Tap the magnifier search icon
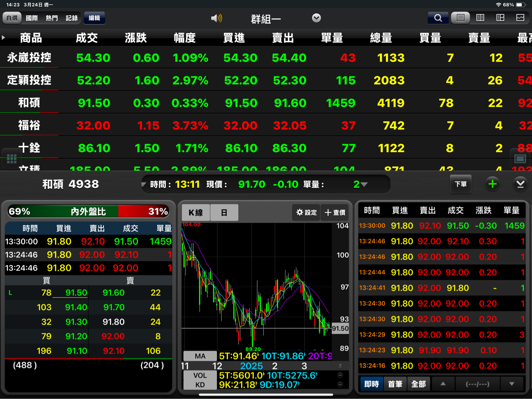The height and width of the screenshot is (399, 532). pyautogui.click(x=438, y=18)
